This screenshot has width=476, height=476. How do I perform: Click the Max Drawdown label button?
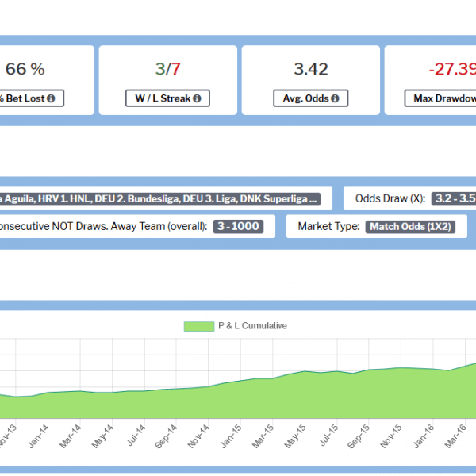440,98
